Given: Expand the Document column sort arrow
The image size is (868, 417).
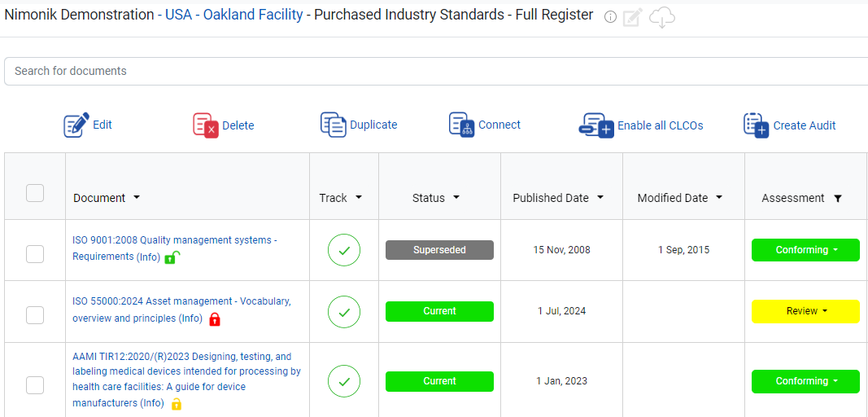Looking at the screenshot, I should [137, 198].
